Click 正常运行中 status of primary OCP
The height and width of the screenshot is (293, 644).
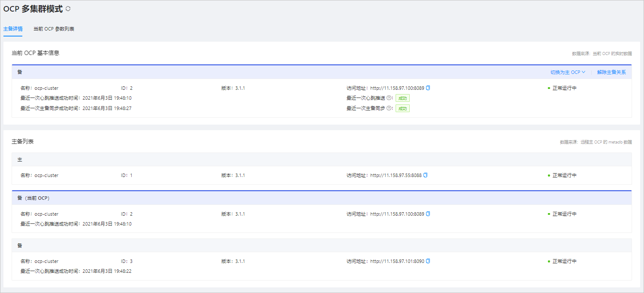tap(562, 175)
